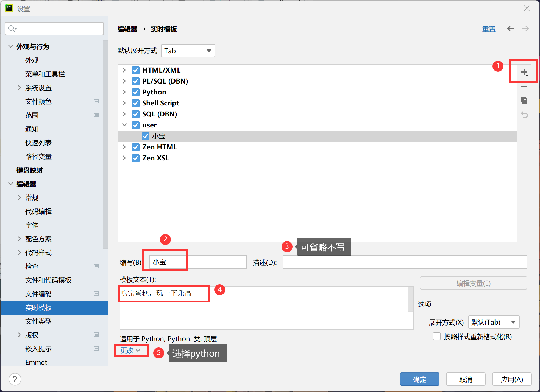Viewport: 540px width, 392px height.
Task: Click the 确定 button
Action: [419, 379]
